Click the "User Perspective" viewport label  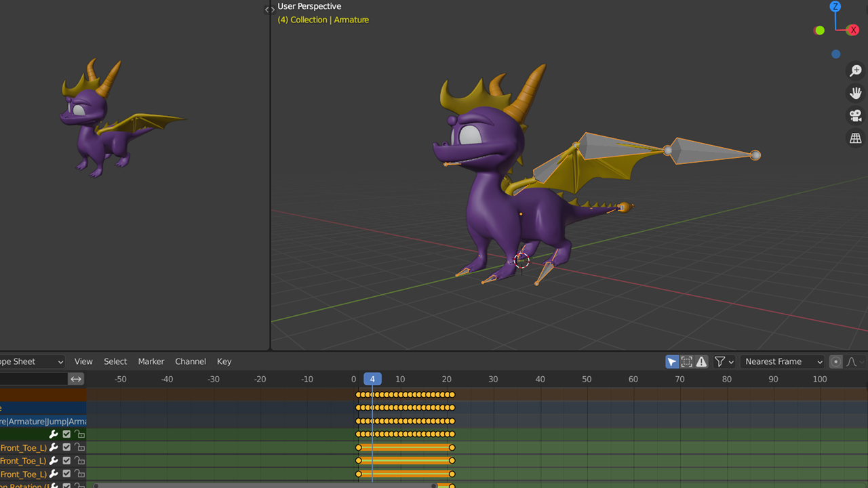[309, 7]
